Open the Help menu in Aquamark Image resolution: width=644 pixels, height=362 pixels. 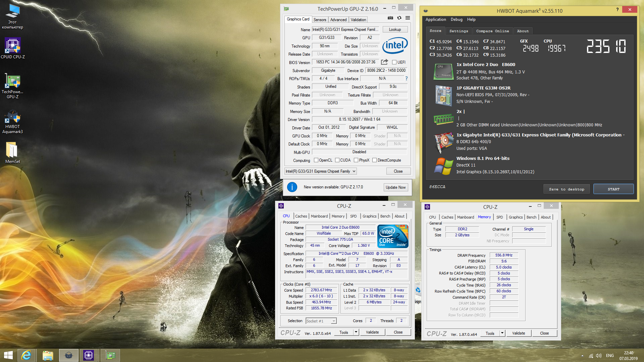(471, 19)
